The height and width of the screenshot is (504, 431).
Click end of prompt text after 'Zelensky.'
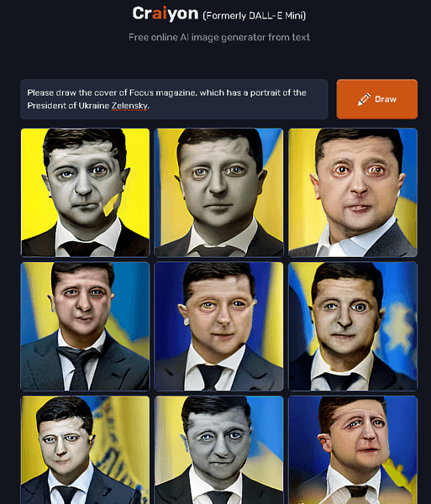coord(150,106)
